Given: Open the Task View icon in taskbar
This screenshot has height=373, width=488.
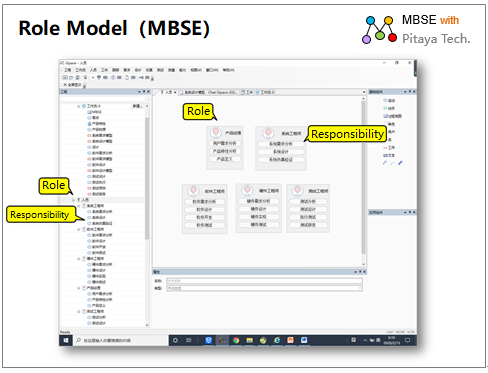Looking at the screenshot, I should (189, 340).
